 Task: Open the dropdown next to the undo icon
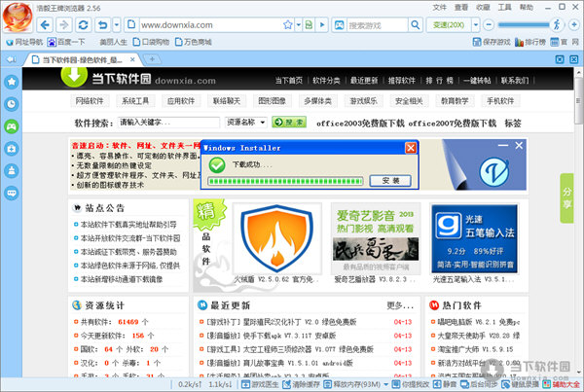(117, 25)
